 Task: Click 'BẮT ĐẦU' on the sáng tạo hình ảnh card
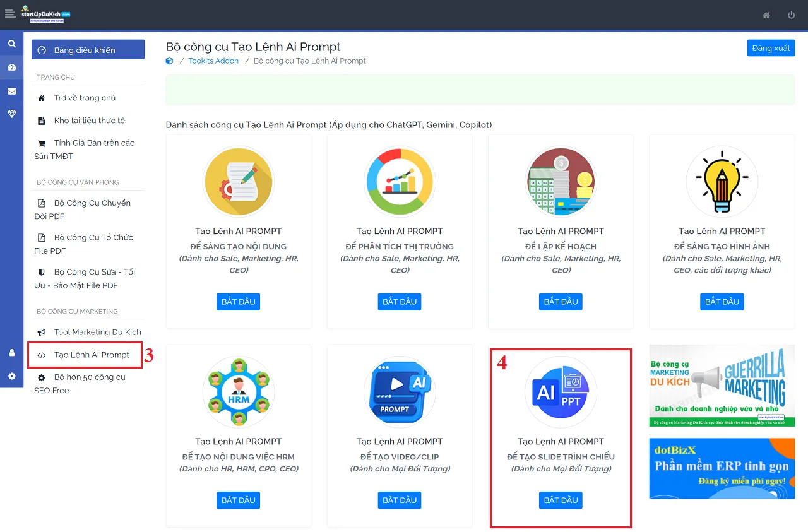[x=722, y=302]
